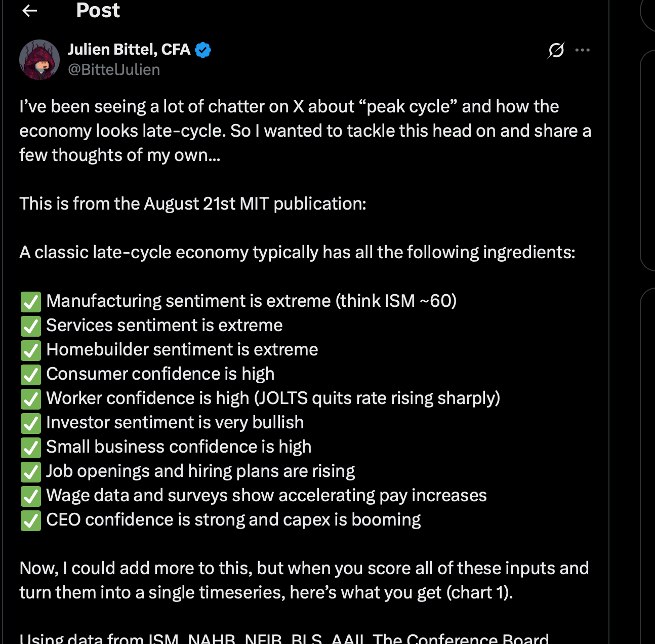Click the "August 21st MIT publication" text line

point(192,204)
